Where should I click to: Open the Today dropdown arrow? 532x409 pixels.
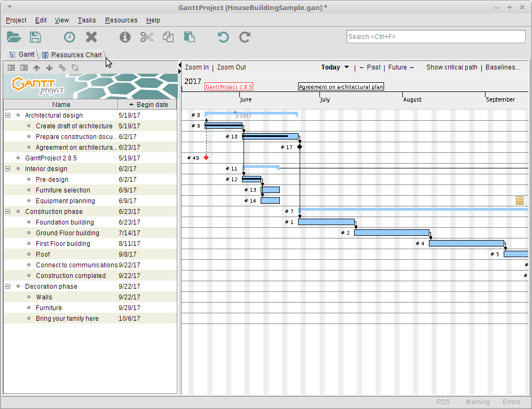coord(347,67)
